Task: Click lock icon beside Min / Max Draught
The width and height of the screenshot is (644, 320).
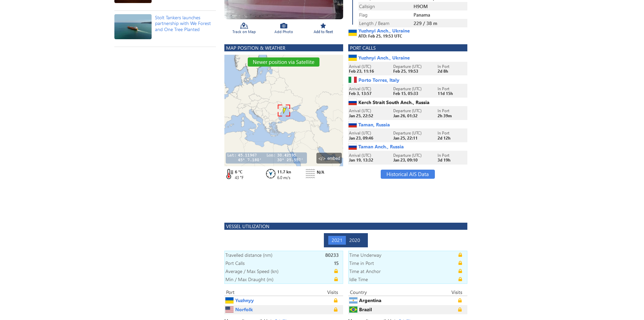Action: pos(336,279)
